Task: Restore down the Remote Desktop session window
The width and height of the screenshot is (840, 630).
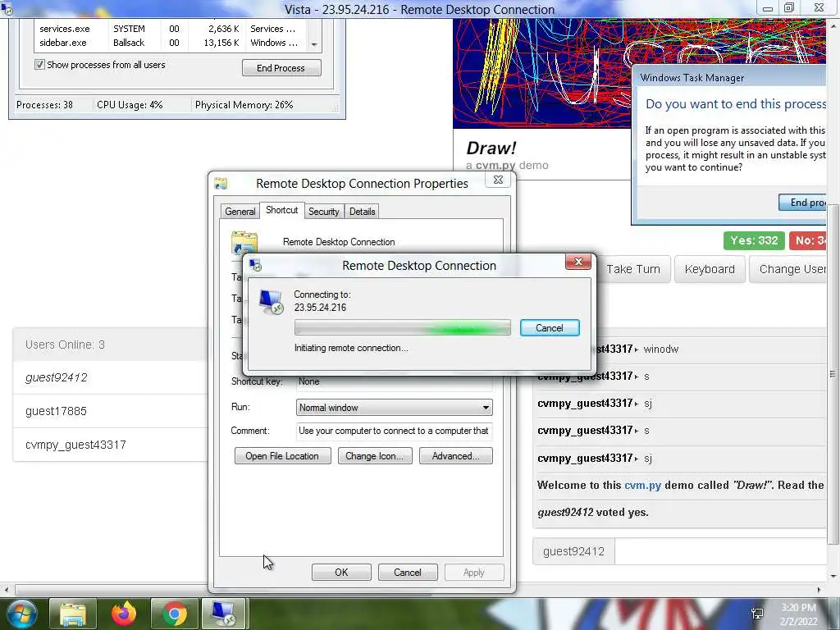Action: tap(789, 7)
